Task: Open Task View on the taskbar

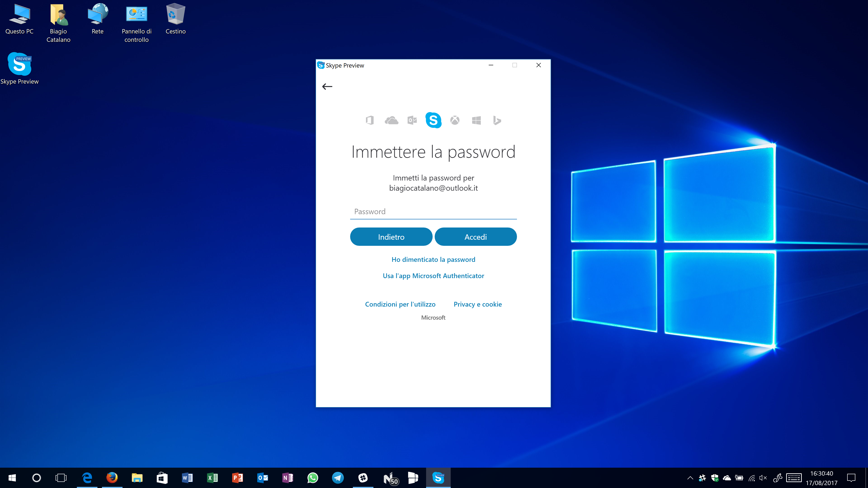Action: 61,478
